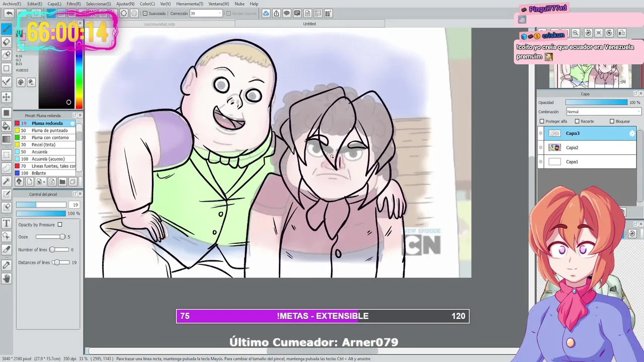Adjust the Ooze slider

(x=50, y=237)
